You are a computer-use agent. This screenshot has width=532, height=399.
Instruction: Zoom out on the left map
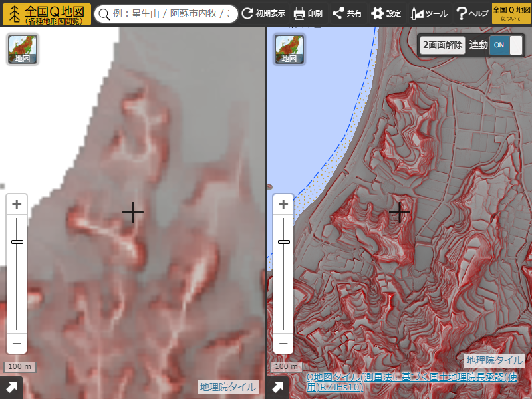click(17, 344)
